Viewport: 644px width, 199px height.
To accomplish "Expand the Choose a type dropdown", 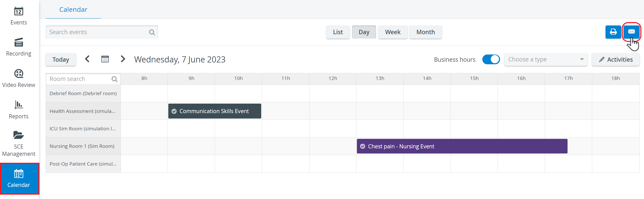I will tap(546, 59).
